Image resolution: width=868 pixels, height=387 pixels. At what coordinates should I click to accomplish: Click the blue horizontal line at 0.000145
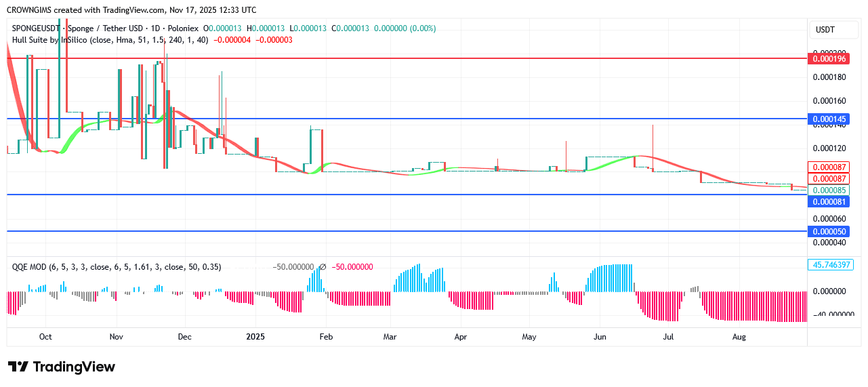[x=407, y=119]
